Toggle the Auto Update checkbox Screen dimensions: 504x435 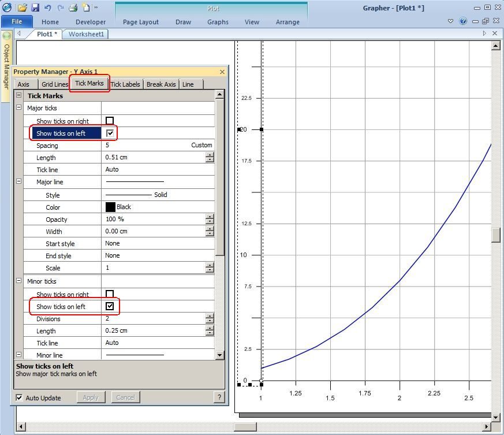[x=19, y=397]
